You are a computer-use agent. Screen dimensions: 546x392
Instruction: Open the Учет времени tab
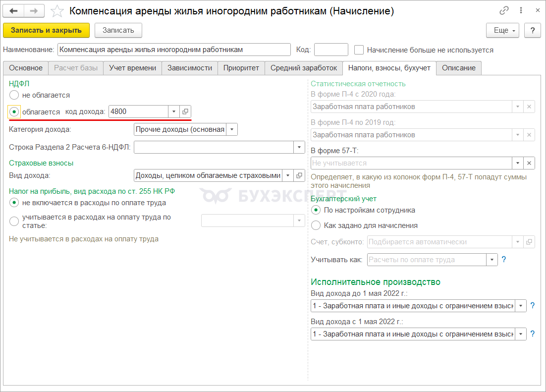click(x=132, y=68)
